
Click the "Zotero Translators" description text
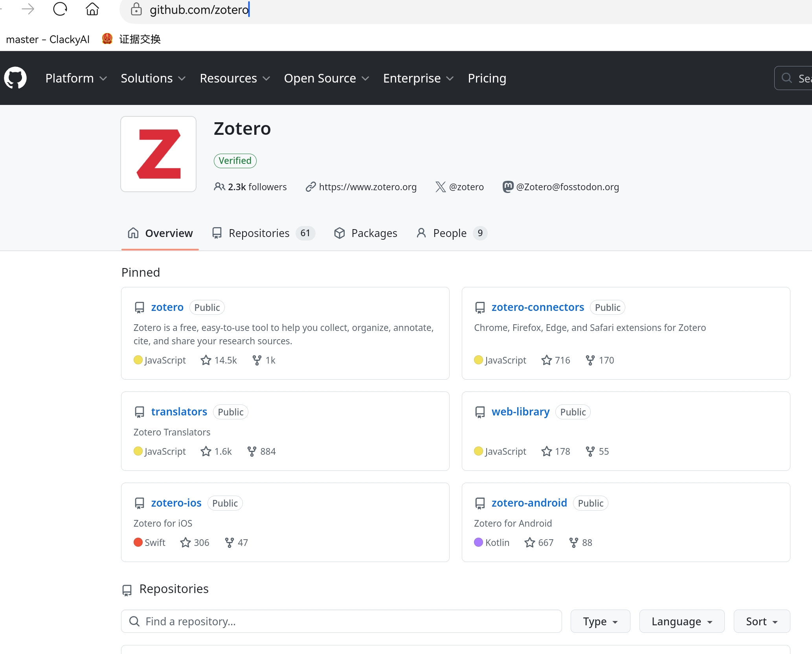pyautogui.click(x=172, y=432)
